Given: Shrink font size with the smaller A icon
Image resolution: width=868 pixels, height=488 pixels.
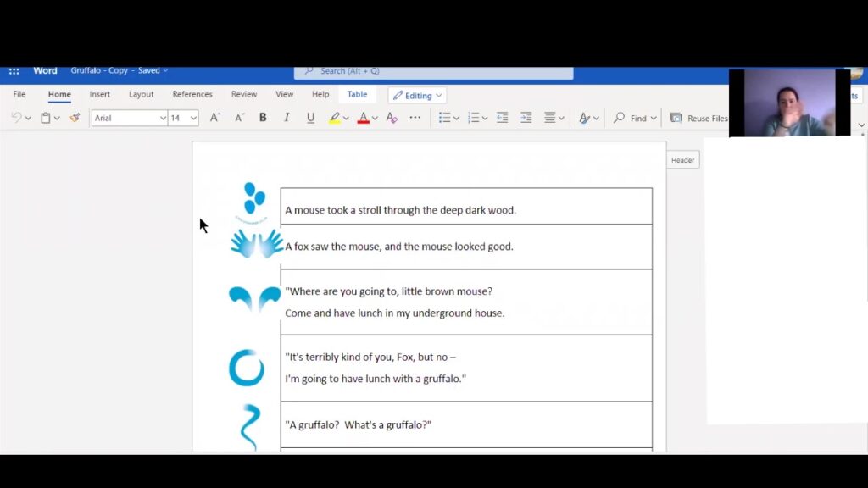Looking at the screenshot, I should [239, 117].
